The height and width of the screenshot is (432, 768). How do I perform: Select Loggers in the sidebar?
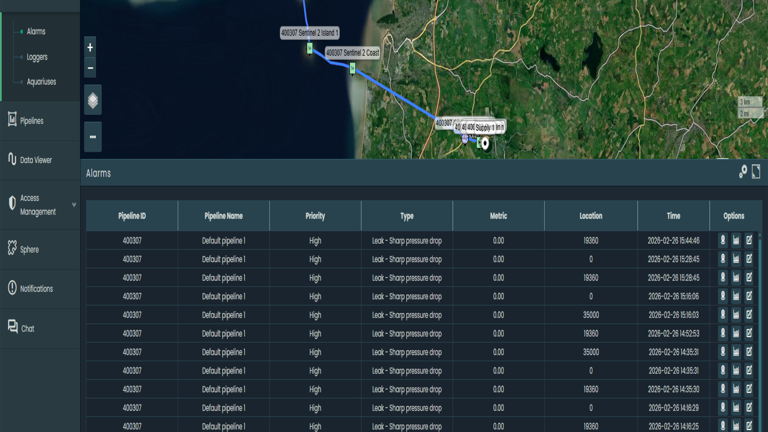pyautogui.click(x=36, y=57)
